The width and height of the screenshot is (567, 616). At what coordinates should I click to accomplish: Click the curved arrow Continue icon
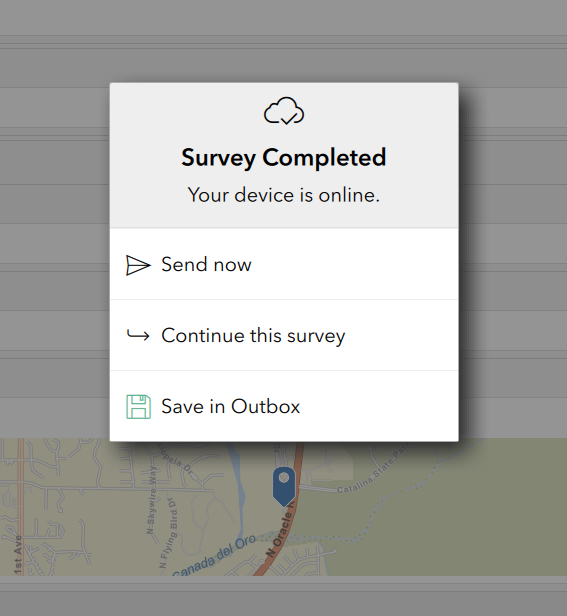pos(138,336)
